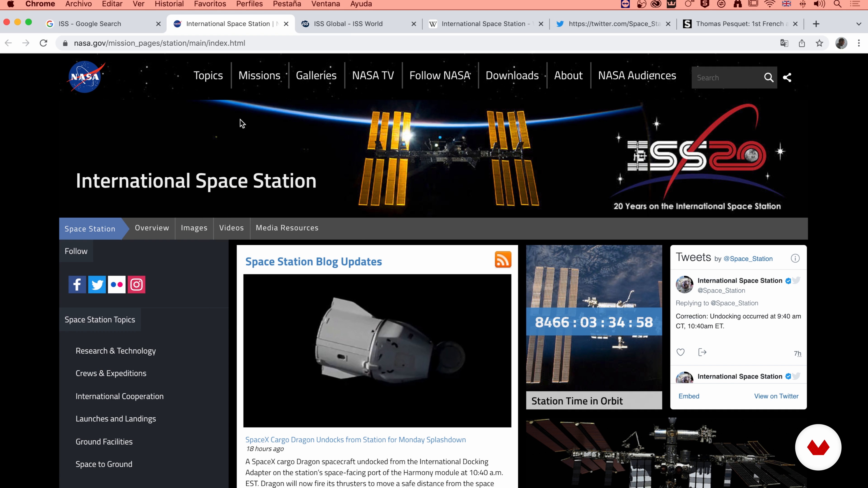This screenshot has width=868, height=488.
Task: Open the Twitter follow icon
Action: click(x=97, y=285)
